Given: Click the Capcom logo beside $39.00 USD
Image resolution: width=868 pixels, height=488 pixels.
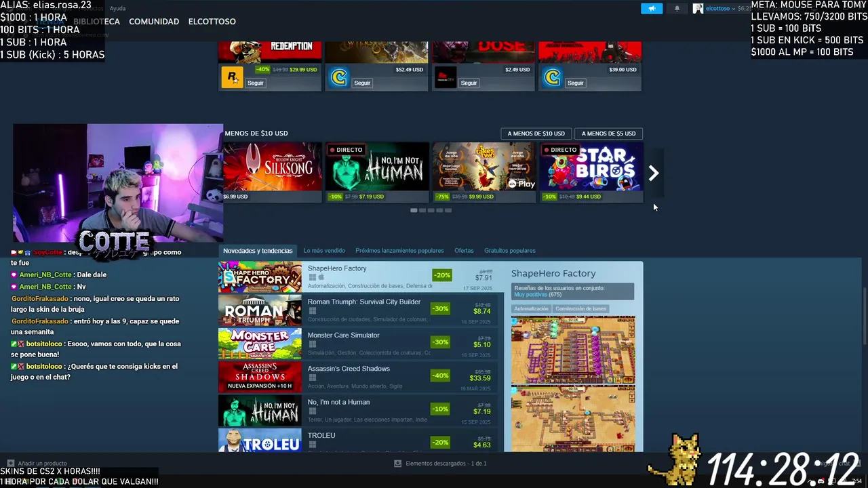Looking at the screenshot, I should click(x=552, y=78).
